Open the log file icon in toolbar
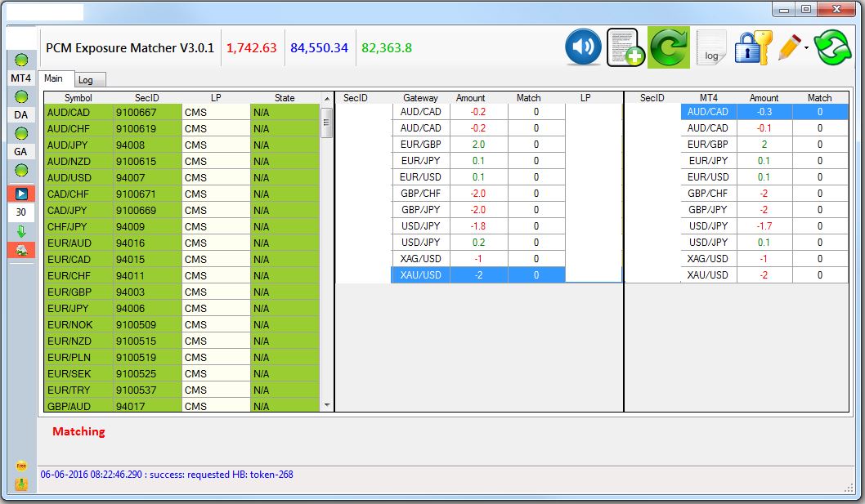 711,48
